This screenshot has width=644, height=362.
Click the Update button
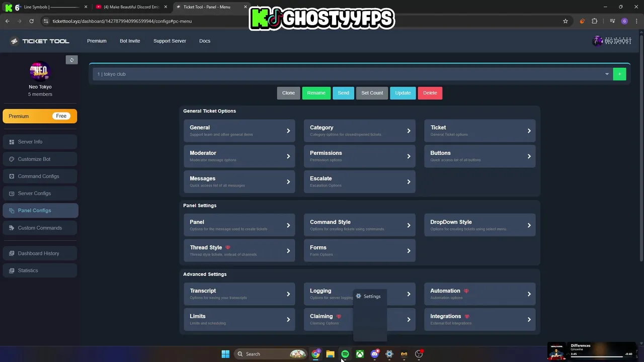tap(403, 93)
